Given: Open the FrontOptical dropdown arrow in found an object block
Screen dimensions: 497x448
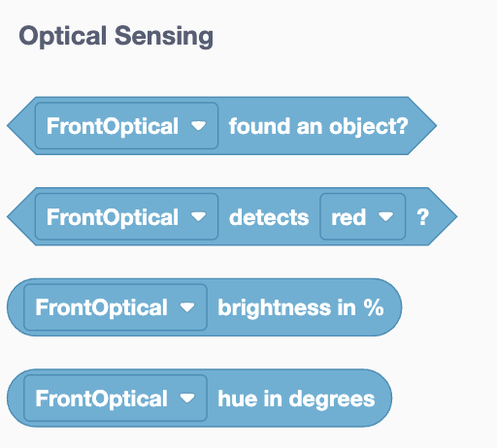Looking at the screenshot, I should pos(198,125).
